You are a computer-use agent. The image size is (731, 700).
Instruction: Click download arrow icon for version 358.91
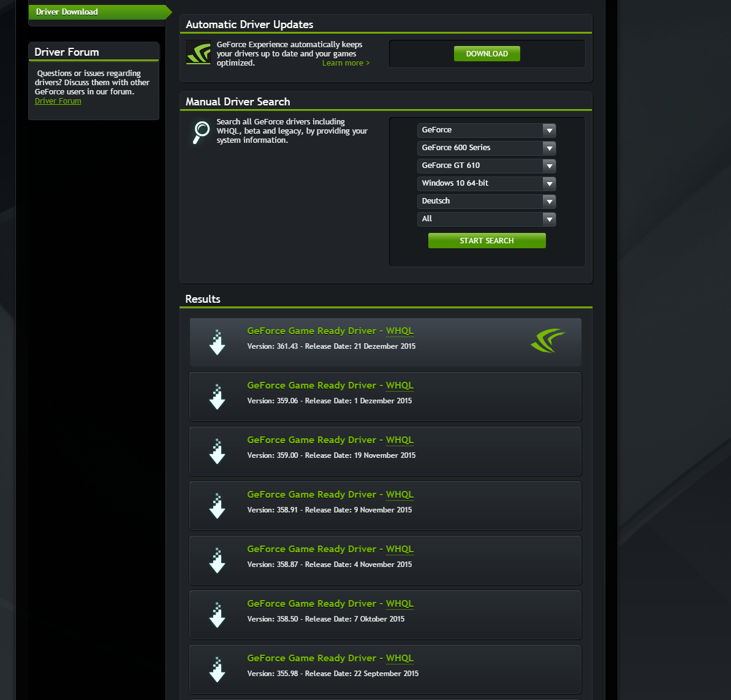tap(218, 506)
